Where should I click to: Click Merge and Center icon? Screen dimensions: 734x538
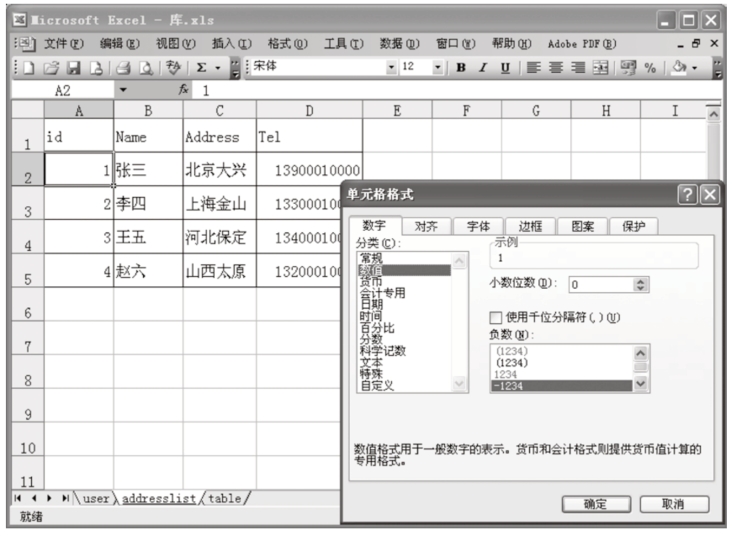601,68
